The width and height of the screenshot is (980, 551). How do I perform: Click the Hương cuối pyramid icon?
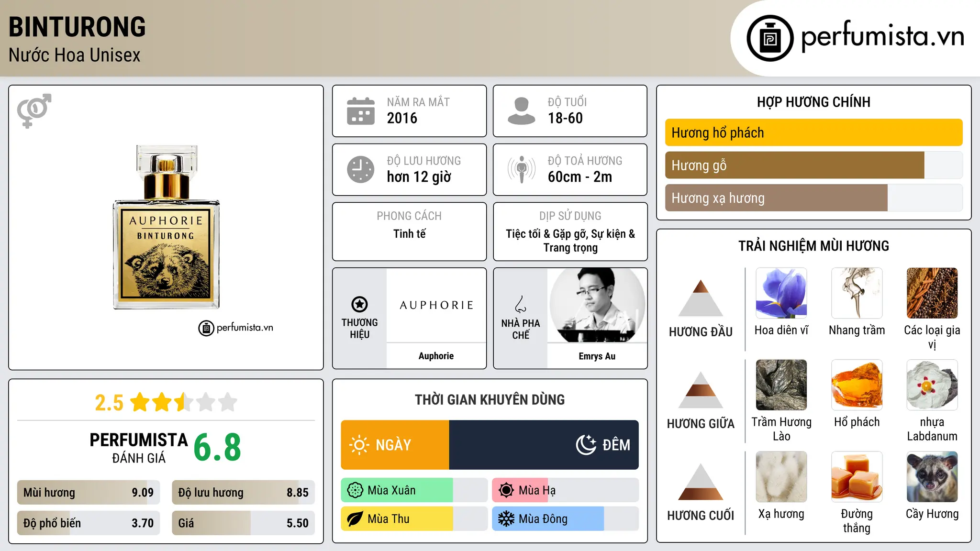[701, 482]
